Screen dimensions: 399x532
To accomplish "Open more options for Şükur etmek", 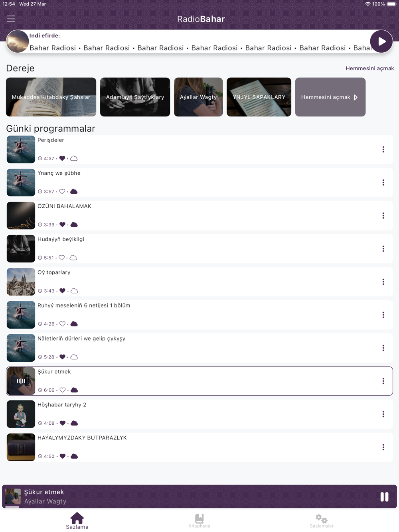I will tap(383, 381).
